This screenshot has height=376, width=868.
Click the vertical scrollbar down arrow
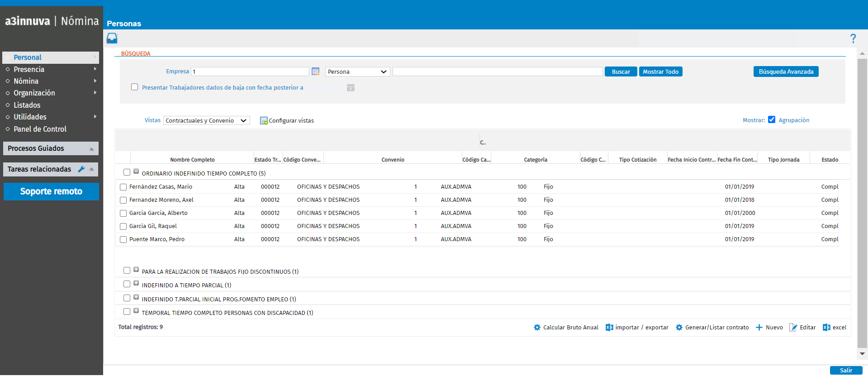point(862,354)
